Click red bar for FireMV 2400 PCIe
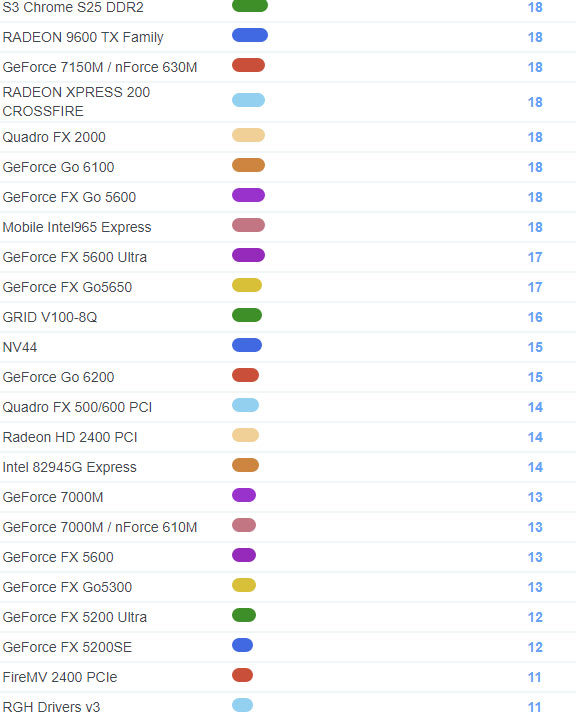Screen dimensions: 576x713 tap(242, 675)
